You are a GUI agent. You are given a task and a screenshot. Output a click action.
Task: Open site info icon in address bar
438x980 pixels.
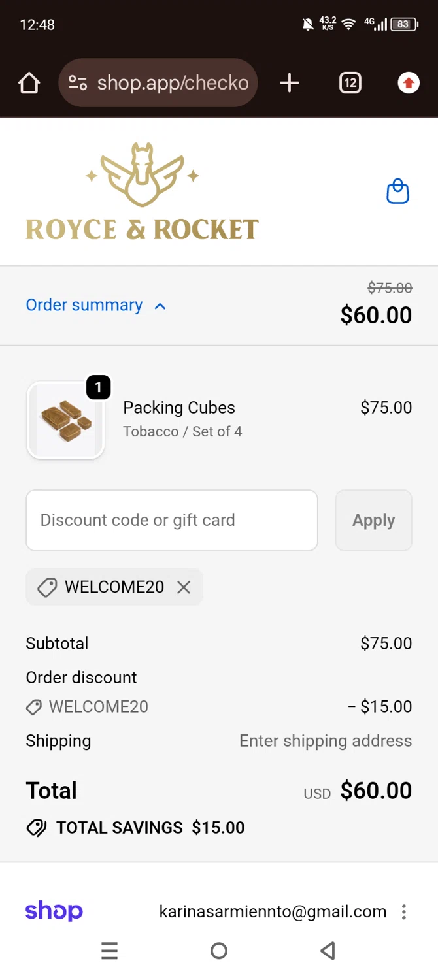point(78,83)
